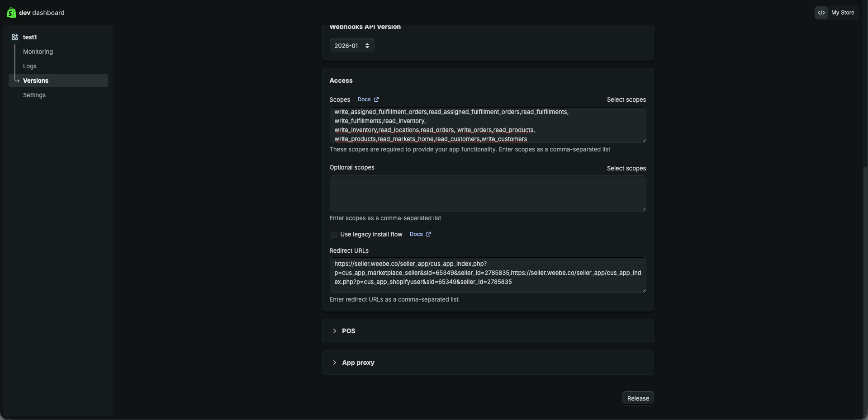Click inside the Optional scopes text area
This screenshot has height=420, width=868.
point(488,193)
